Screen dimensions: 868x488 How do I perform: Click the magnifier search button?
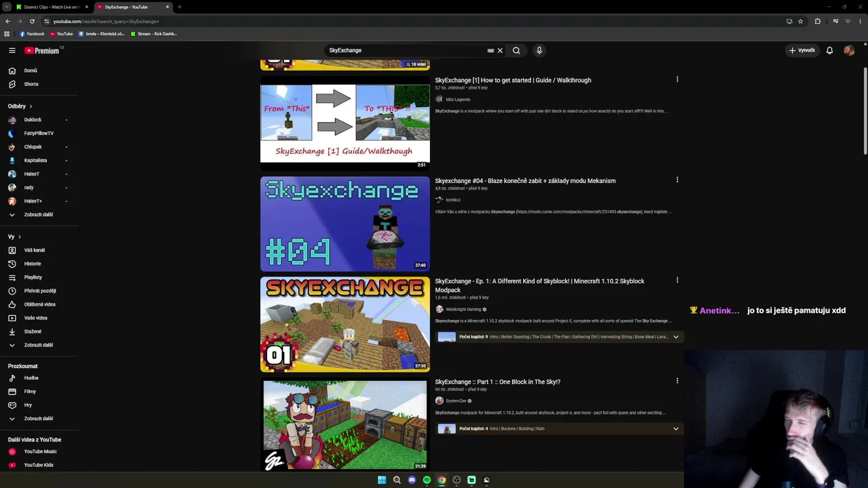click(x=516, y=50)
